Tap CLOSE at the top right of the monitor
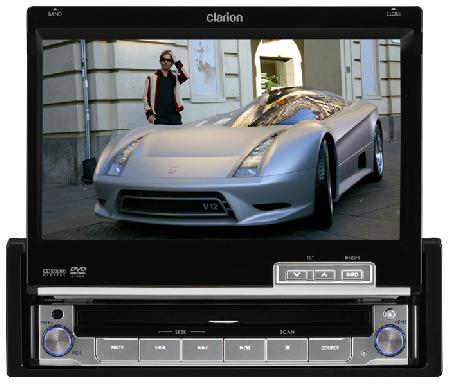This screenshot has width=450, height=384. (394, 14)
